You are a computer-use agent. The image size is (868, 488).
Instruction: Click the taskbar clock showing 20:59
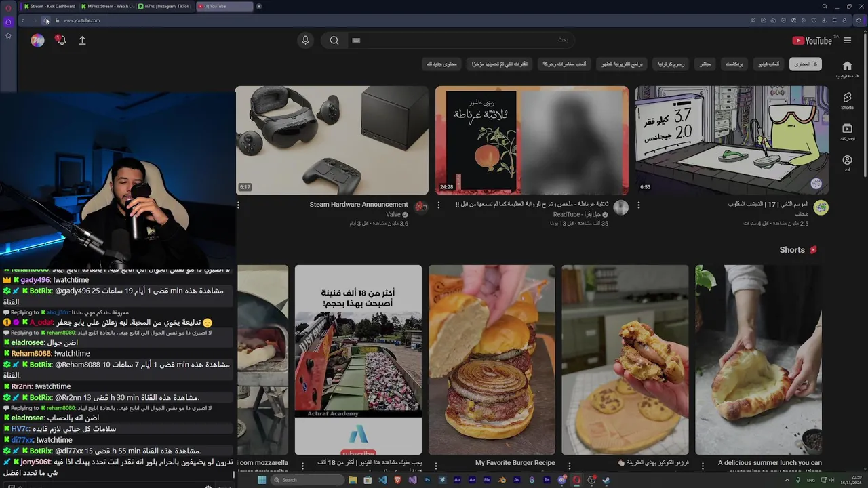852,480
